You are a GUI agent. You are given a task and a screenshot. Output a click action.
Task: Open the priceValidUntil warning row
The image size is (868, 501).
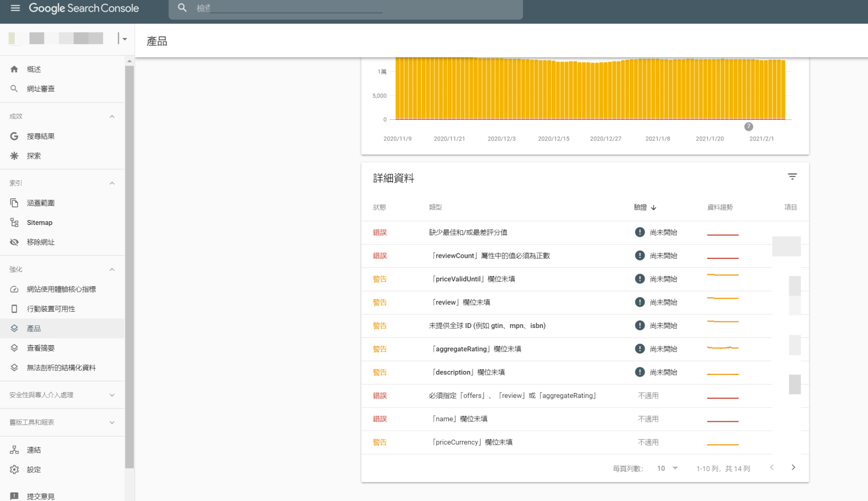point(472,279)
